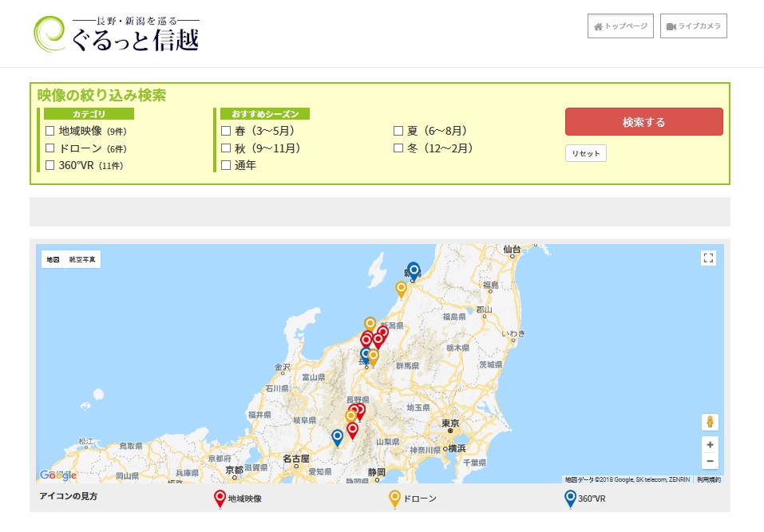Open the ぐるっと信越 site logo
Viewport: 764px width, 532px height.
(117, 33)
